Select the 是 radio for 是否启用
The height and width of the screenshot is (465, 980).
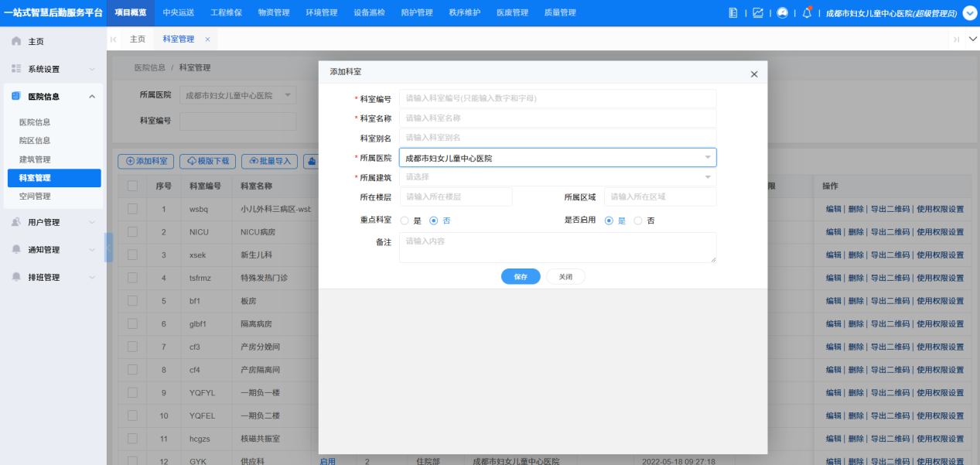point(609,221)
